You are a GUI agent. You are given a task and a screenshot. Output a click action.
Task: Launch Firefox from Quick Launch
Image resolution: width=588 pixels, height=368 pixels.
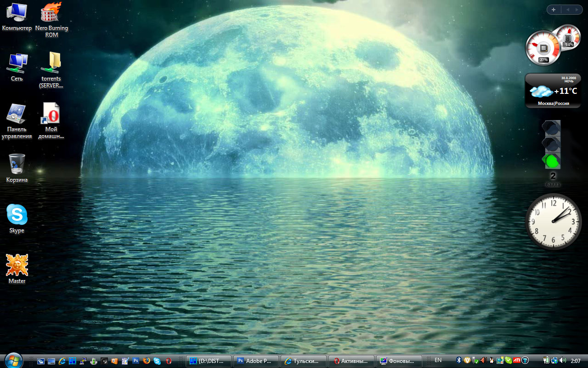click(147, 361)
